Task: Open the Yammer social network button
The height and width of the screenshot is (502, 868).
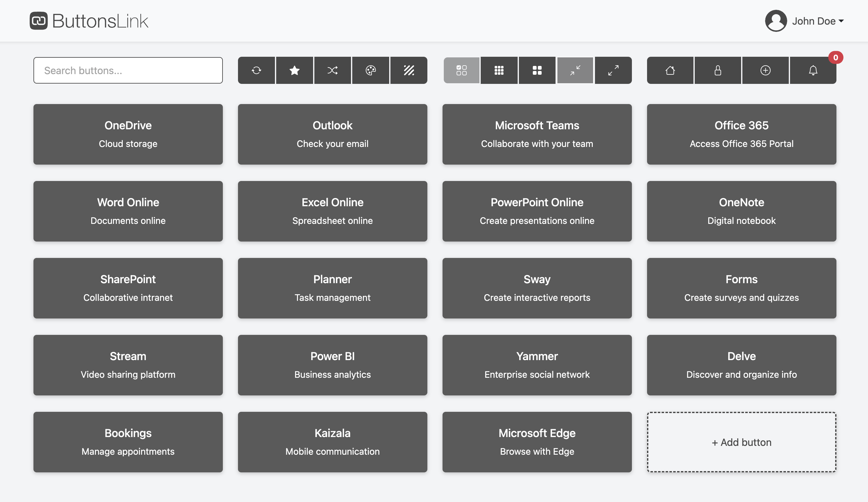Action: click(x=537, y=365)
